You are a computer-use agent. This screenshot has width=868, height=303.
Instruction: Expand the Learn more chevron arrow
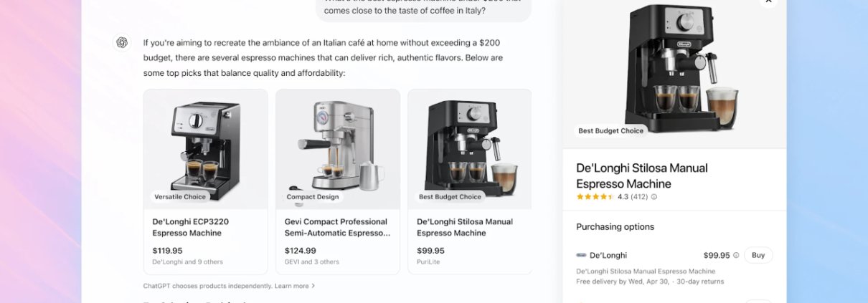click(x=313, y=286)
